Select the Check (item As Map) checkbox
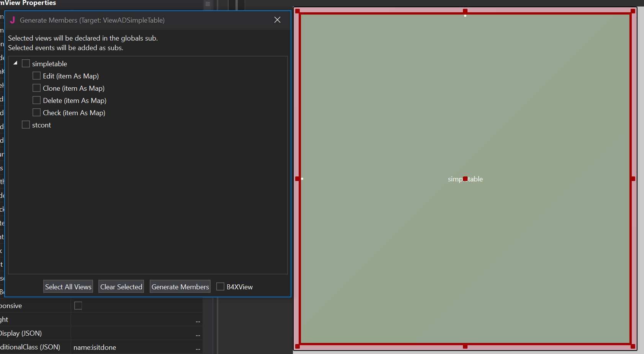Image resolution: width=644 pixels, height=354 pixels. 37,113
